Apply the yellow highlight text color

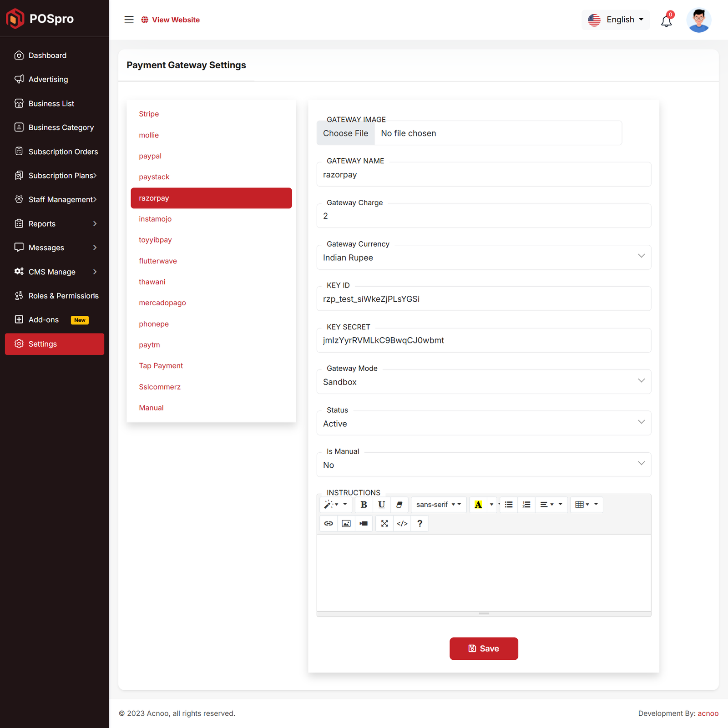tap(478, 505)
